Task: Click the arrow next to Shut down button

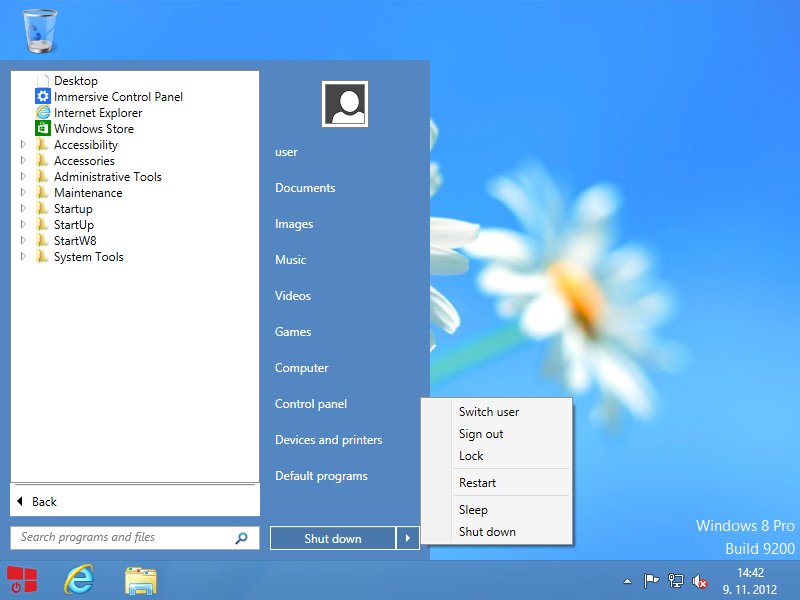Action: tap(408, 538)
